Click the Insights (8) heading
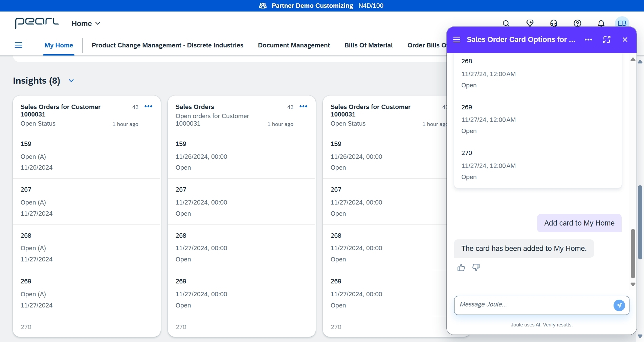 pyautogui.click(x=37, y=81)
